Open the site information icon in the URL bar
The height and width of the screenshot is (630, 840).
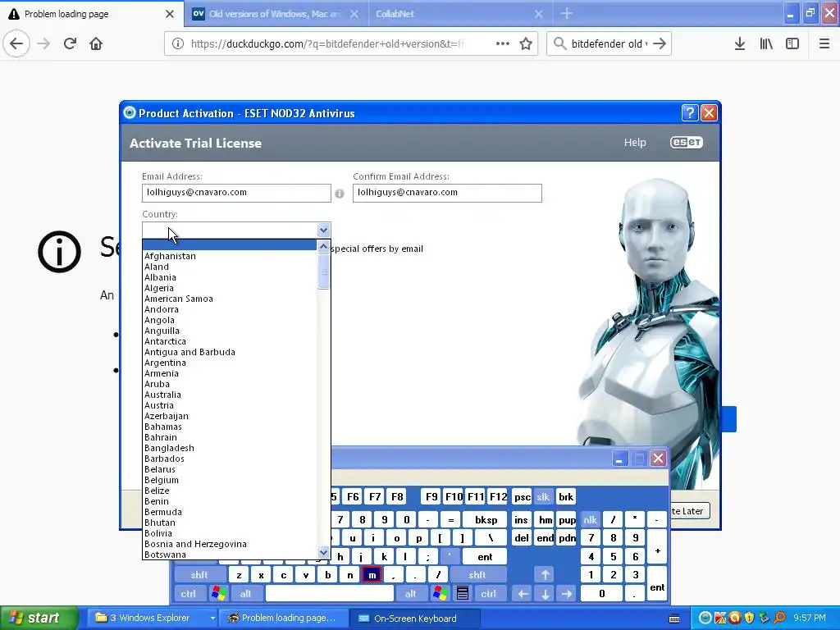[x=177, y=44]
